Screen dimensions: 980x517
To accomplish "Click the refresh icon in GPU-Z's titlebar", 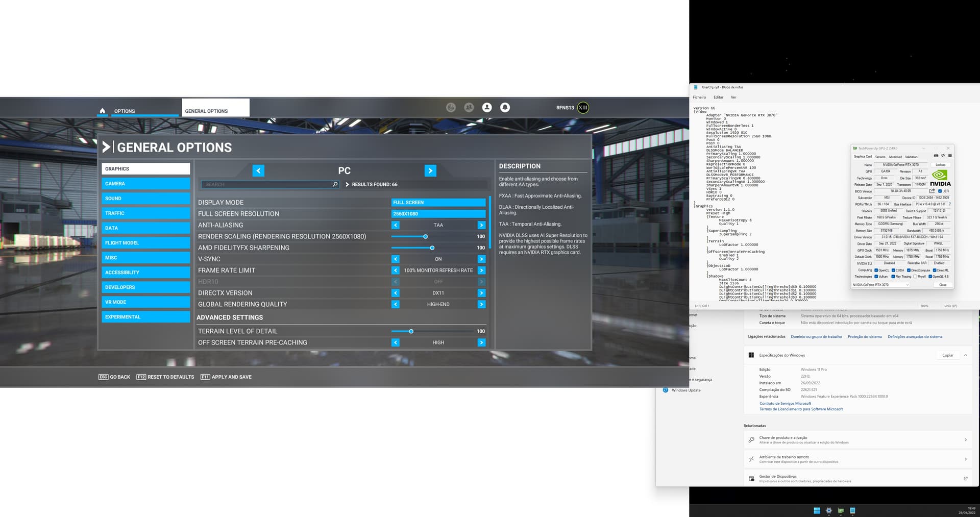I will 943,155.
